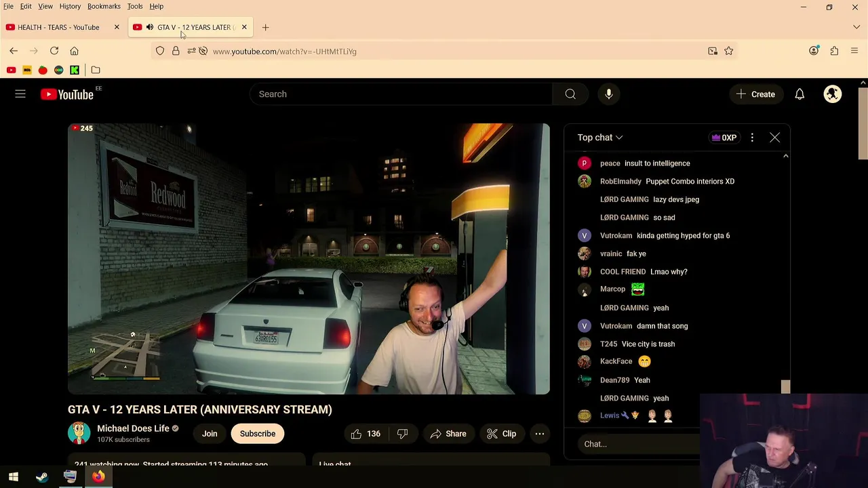Like the video with 136 likes

click(x=365, y=434)
